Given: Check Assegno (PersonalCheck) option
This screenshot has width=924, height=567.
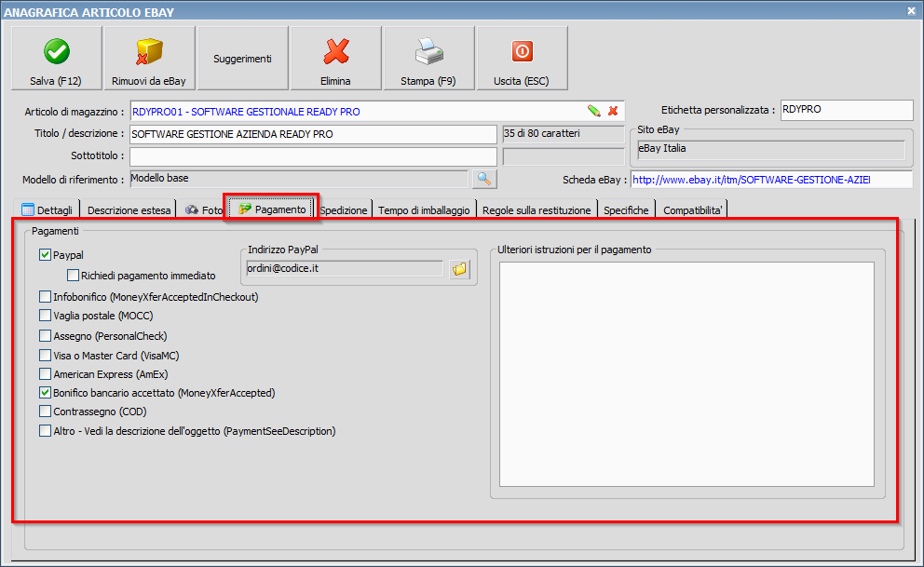Looking at the screenshot, I should (45, 335).
